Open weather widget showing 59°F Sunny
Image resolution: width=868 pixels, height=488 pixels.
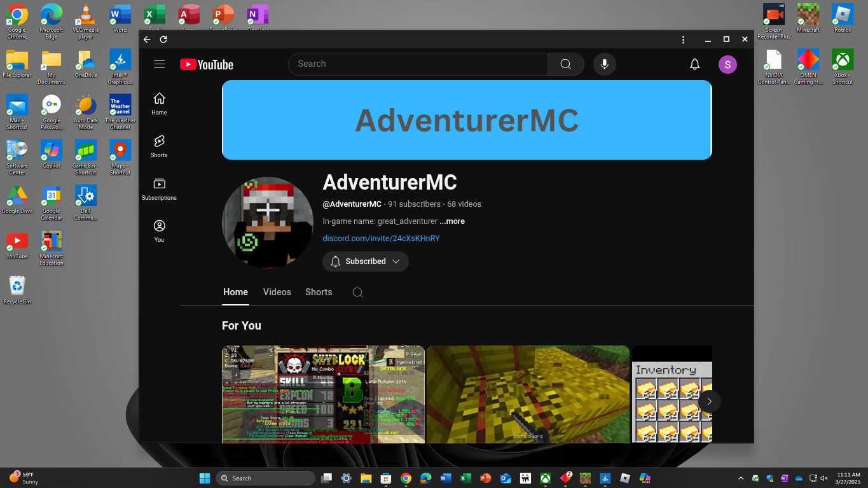[x=24, y=478]
